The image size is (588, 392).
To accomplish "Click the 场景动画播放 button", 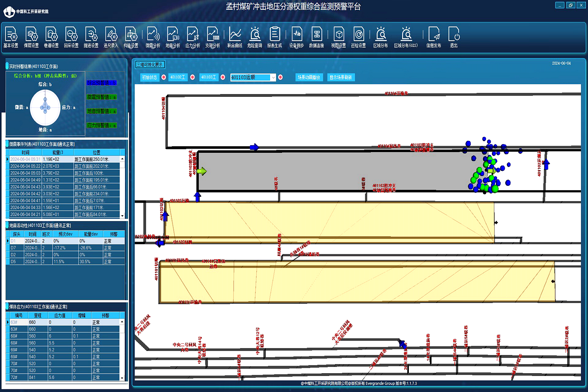I will click(x=309, y=78).
